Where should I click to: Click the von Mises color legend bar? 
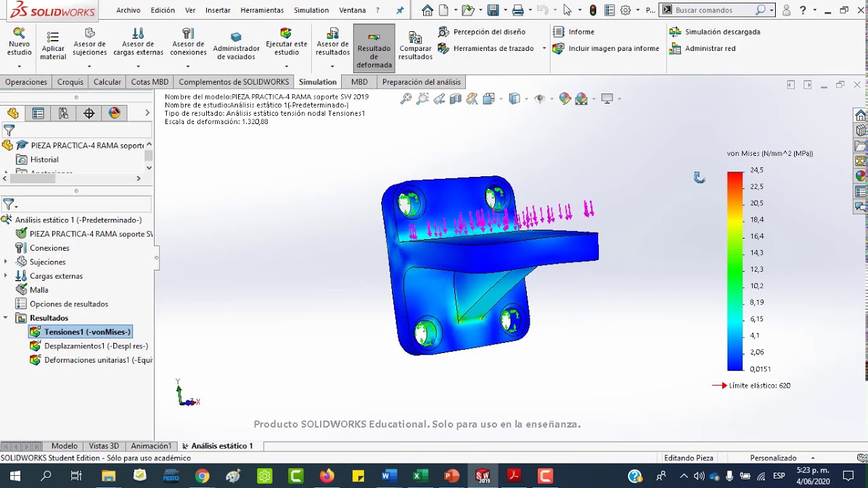(735, 271)
